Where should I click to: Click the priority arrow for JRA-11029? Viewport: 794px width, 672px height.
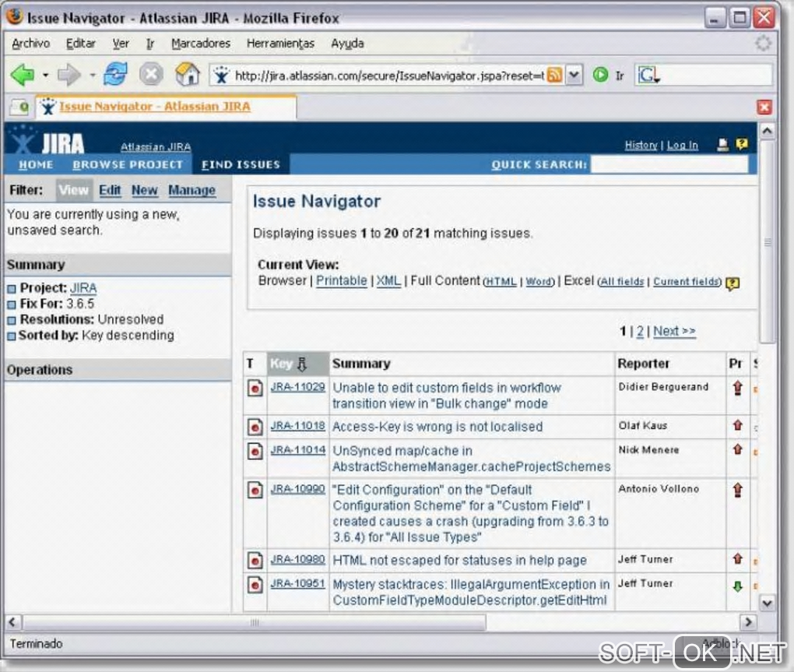(738, 388)
